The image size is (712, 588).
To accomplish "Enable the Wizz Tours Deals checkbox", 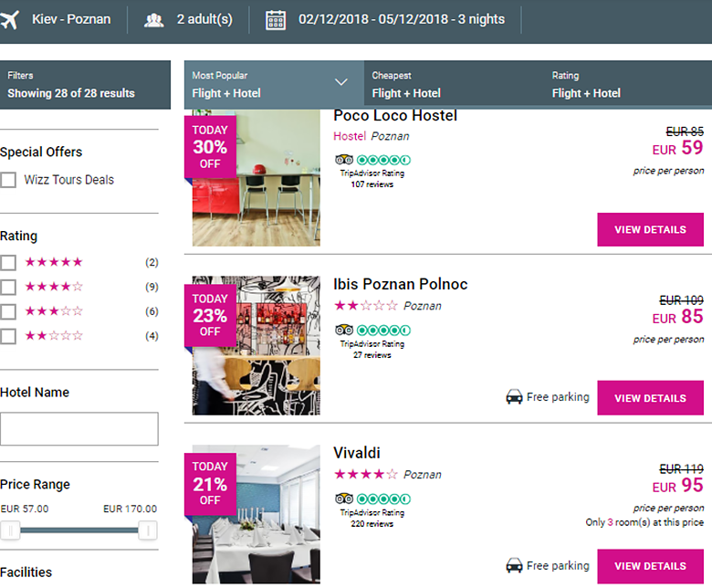I will tap(8, 180).
